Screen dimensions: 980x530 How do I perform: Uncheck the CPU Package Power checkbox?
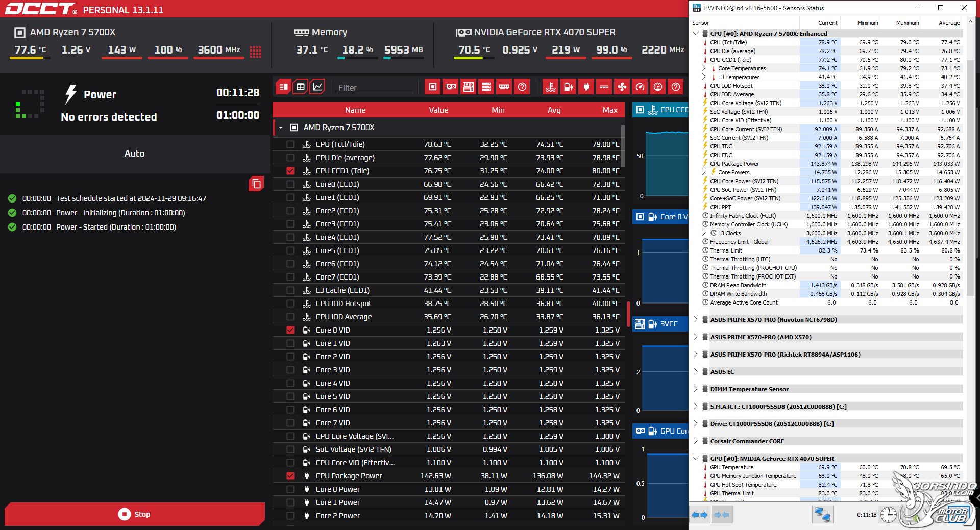290,476
